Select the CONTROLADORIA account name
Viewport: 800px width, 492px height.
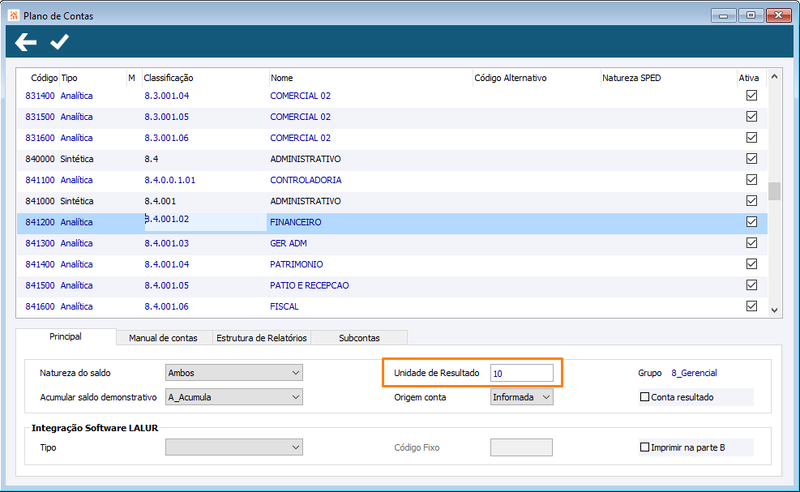[306, 180]
